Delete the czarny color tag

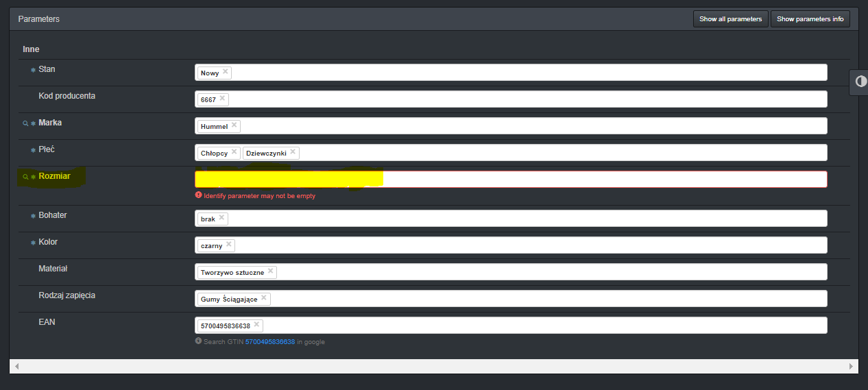tap(229, 245)
